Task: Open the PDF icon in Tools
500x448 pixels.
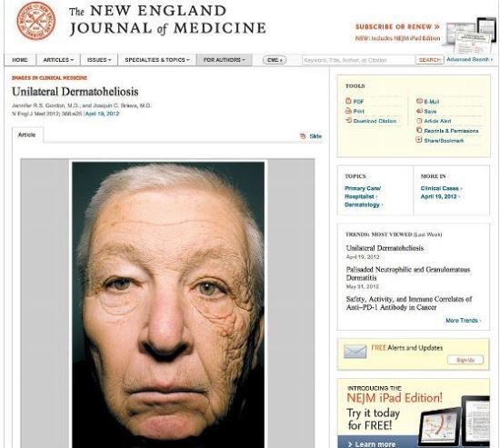Action: point(348,101)
